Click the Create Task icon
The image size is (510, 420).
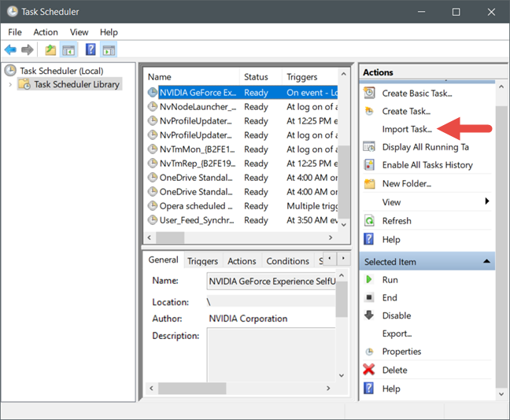[369, 111]
